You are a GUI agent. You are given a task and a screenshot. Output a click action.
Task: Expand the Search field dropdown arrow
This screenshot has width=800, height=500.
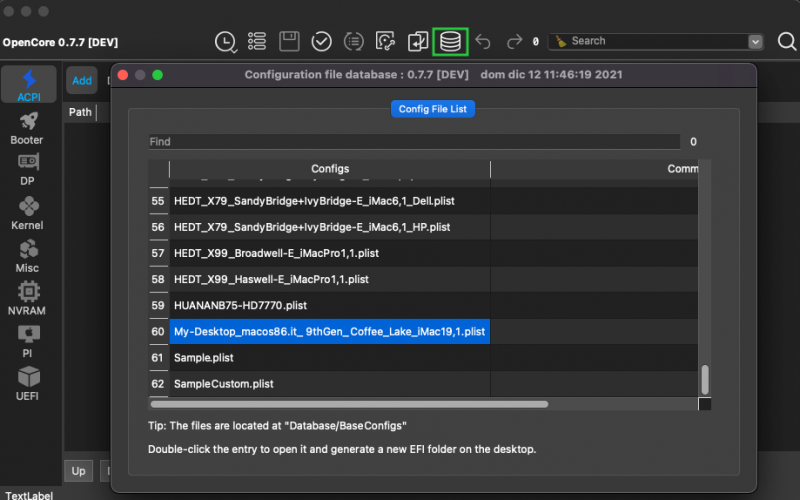click(x=756, y=41)
